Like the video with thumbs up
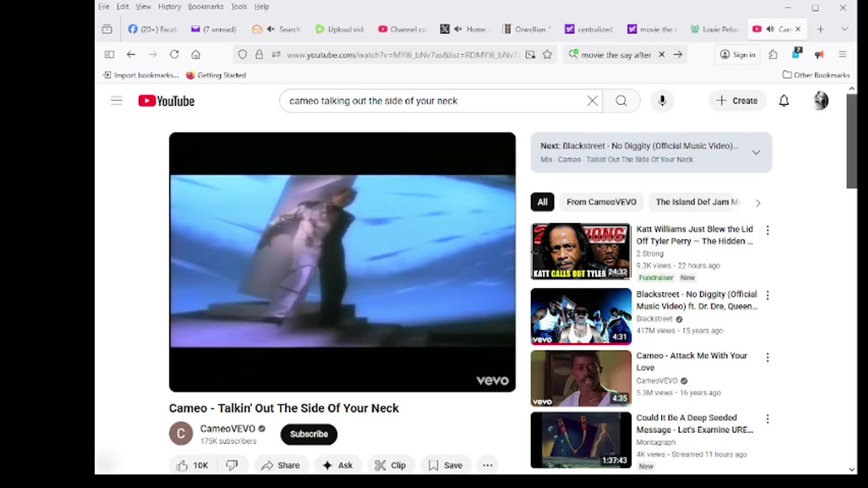The height and width of the screenshot is (488, 868). [x=192, y=465]
